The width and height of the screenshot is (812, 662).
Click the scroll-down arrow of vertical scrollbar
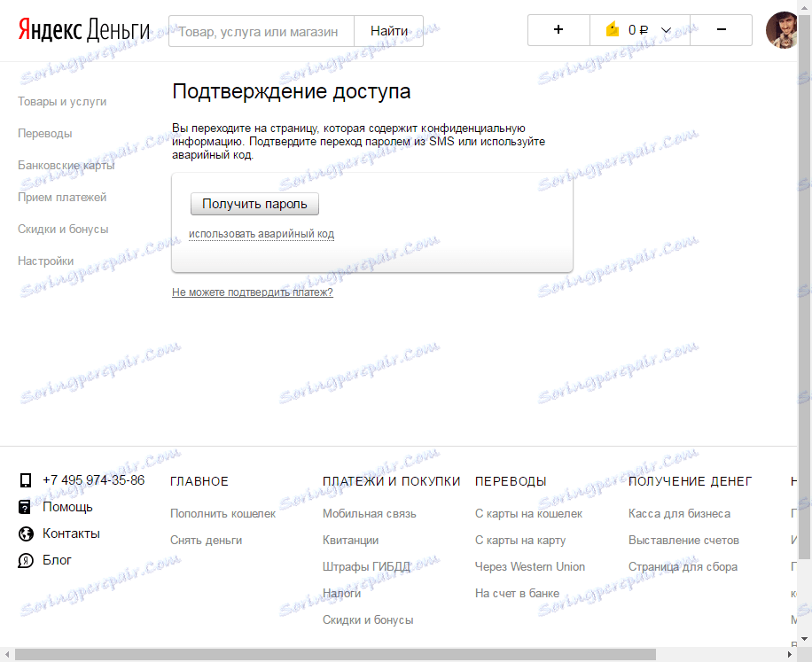[x=804, y=639]
